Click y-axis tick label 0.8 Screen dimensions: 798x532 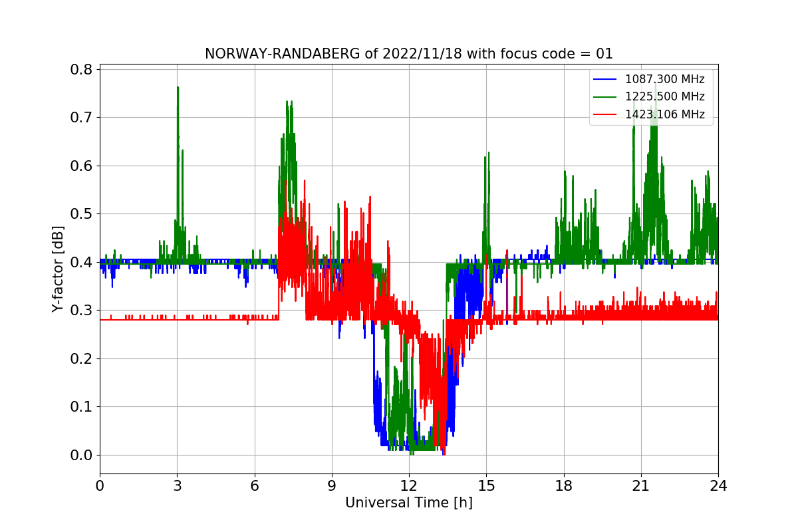coord(81,69)
